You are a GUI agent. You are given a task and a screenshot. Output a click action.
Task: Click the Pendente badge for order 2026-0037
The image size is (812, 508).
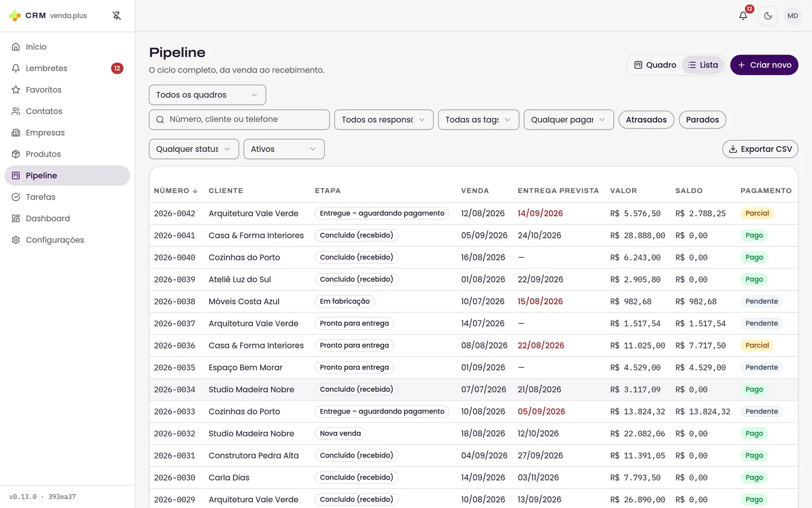click(x=761, y=324)
